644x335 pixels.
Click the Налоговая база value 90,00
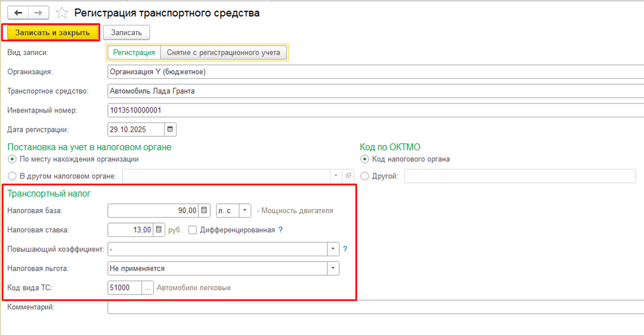click(x=153, y=211)
